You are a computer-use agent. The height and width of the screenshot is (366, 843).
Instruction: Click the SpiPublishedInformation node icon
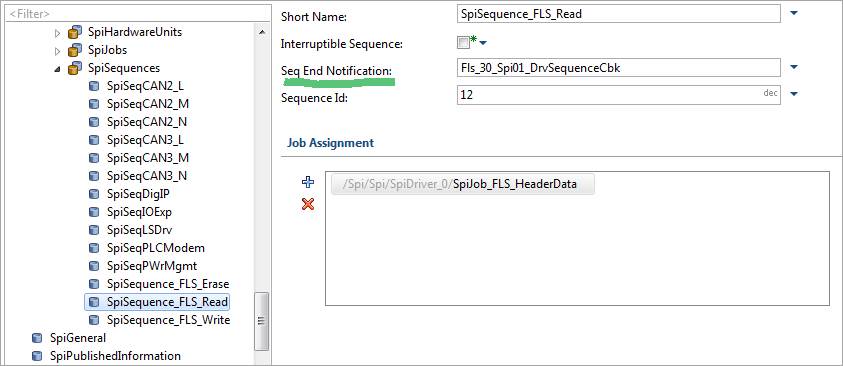pyautogui.click(x=37, y=356)
